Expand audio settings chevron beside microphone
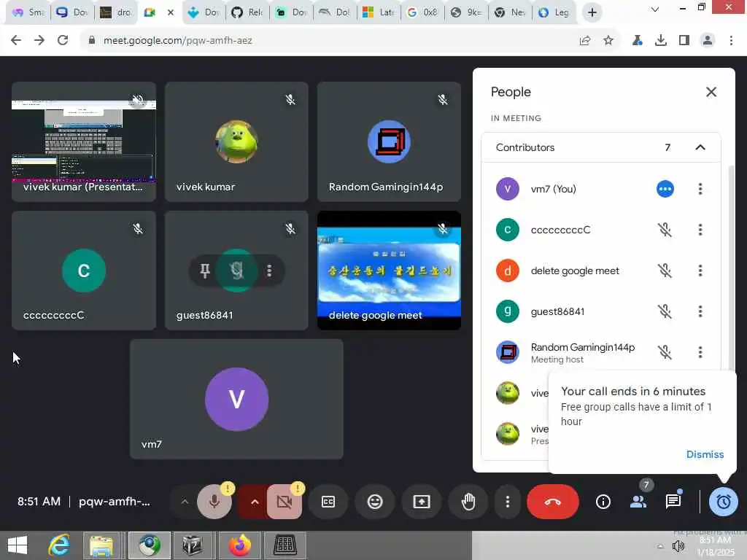 pyautogui.click(x=185, y=502)
